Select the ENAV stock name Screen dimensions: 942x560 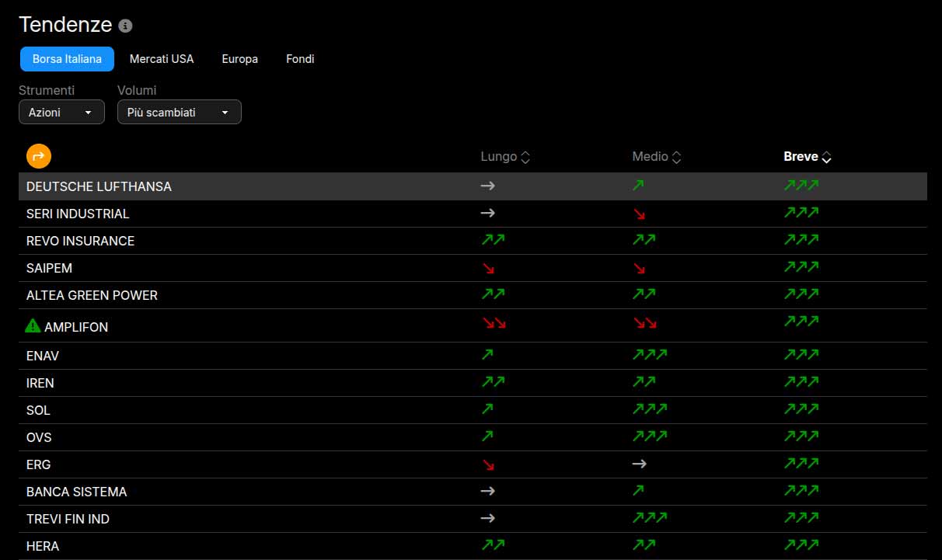click(43, 356)
